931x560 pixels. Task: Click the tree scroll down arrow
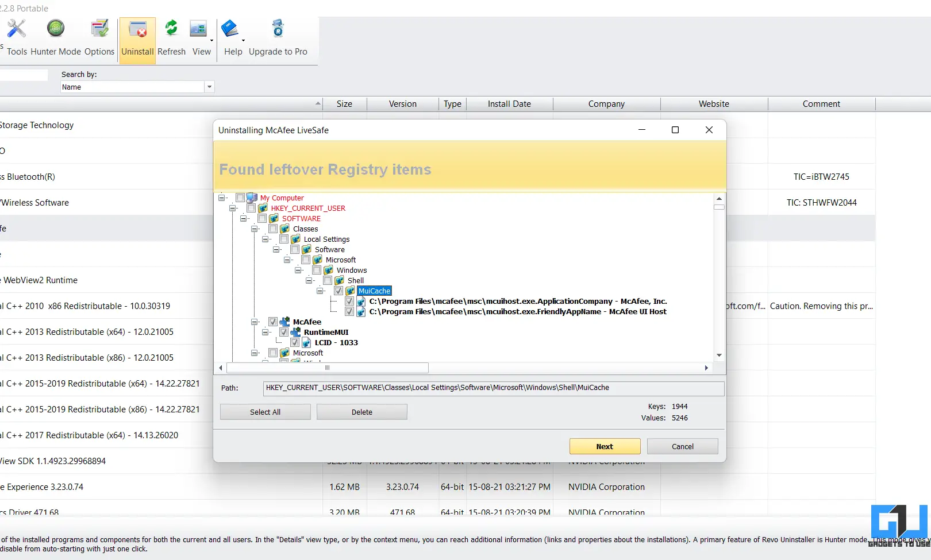719,356
